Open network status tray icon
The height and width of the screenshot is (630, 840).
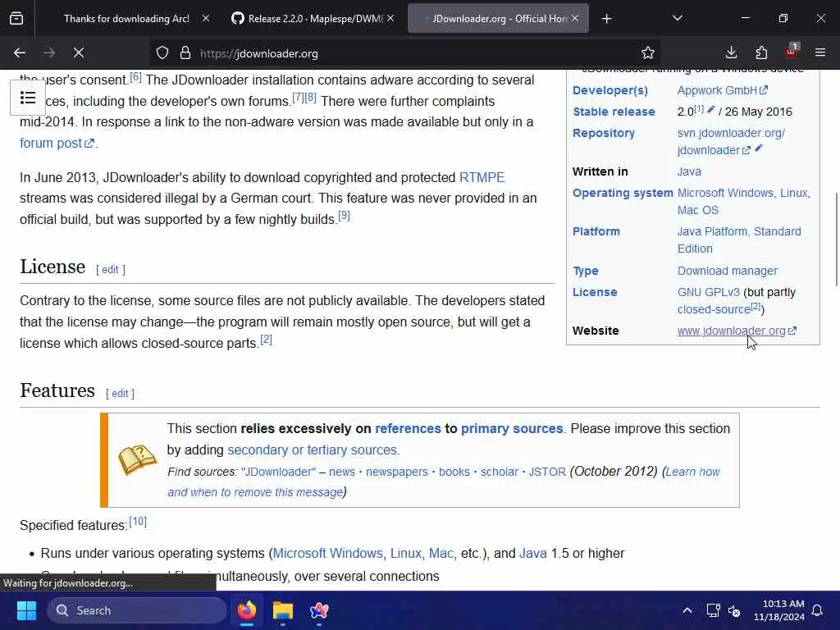(713, 610)
